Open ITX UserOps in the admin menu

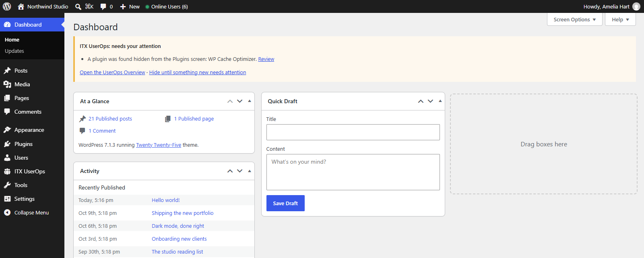point(32,171)
